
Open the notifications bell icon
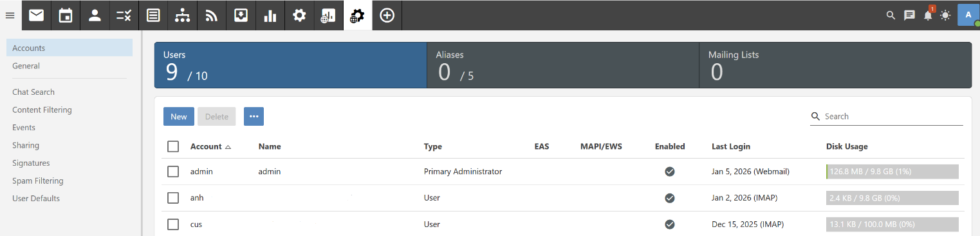pos(928,15)
